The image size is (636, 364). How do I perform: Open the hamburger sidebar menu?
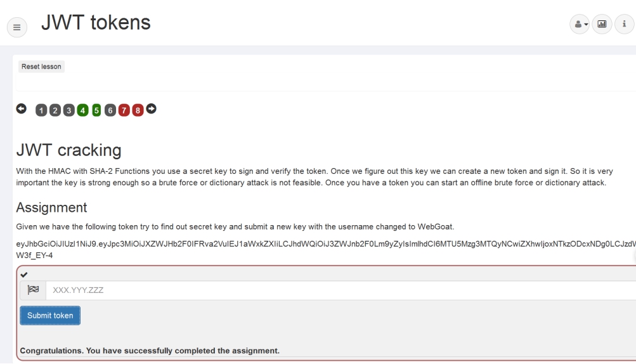[x=17, y=27]
